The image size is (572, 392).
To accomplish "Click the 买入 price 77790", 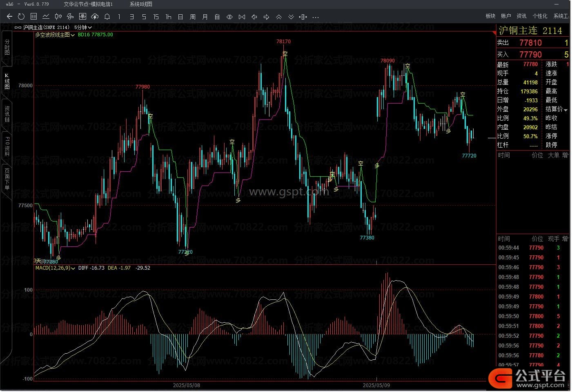I will click(x=530, y=55).
